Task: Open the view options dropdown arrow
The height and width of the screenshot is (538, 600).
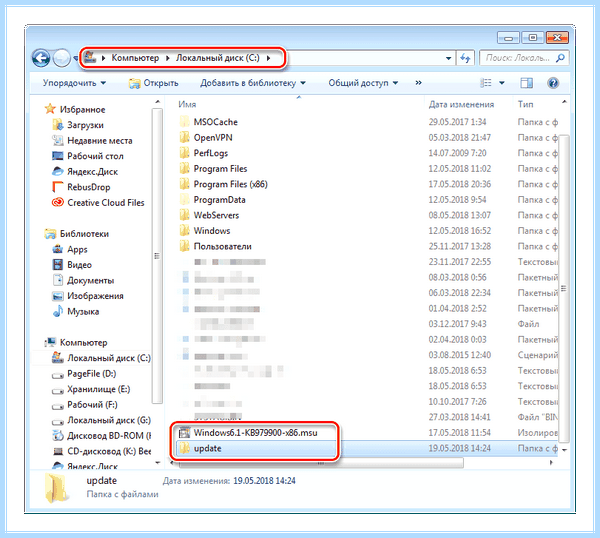Action: pos(502,83)
